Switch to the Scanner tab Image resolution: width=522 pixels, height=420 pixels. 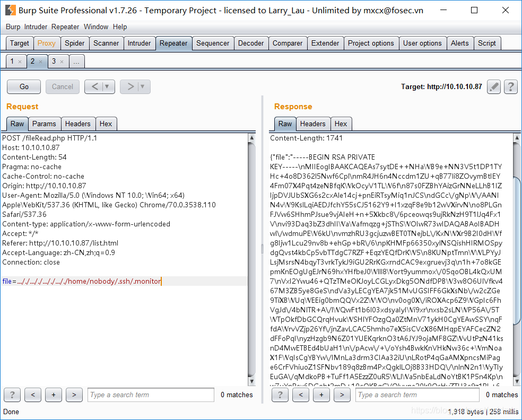click(106, 43)
